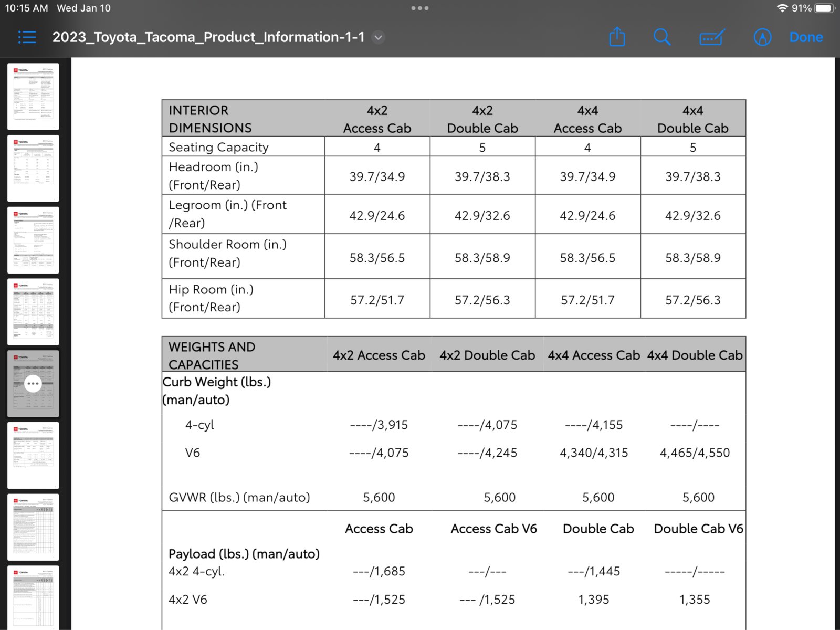This screenshot has height=630, width=840.
Task: Tap the '4x4 Access Cab' weights column header
Action: coord(594,355)
